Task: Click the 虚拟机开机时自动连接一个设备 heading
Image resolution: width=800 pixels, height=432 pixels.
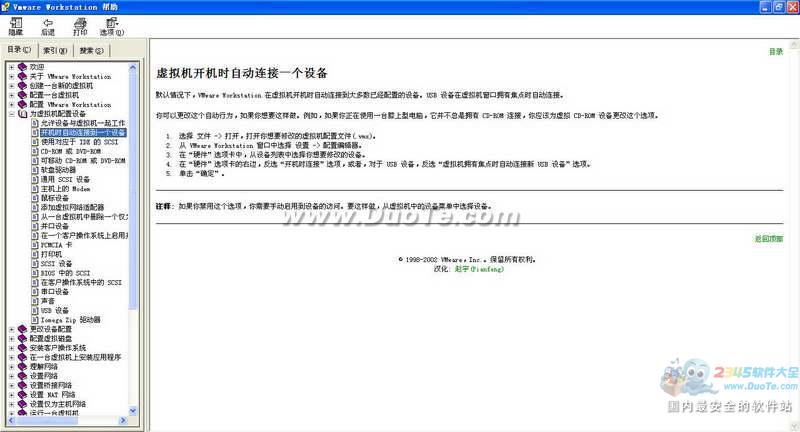Action: [241, 73]
